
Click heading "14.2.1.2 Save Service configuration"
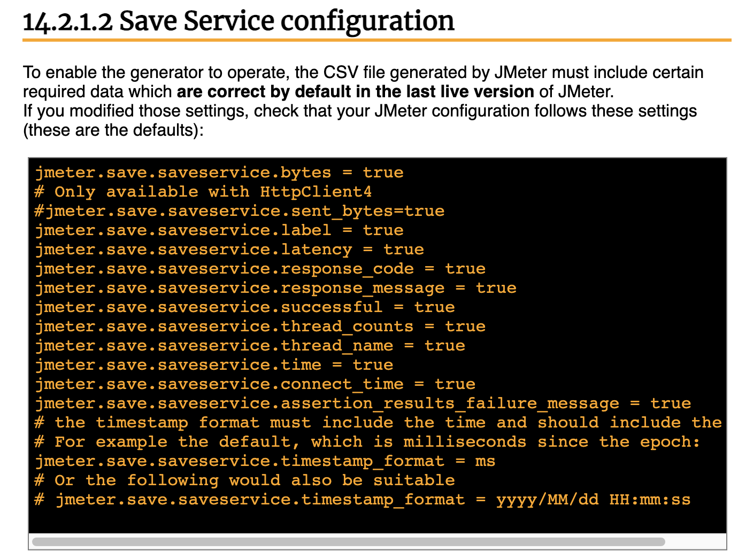click(x=239, y=22)
